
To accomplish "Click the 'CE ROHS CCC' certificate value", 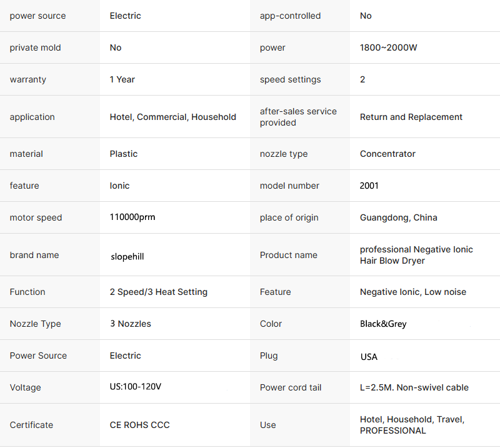I will pyautogui.click(x=139, y=425).
